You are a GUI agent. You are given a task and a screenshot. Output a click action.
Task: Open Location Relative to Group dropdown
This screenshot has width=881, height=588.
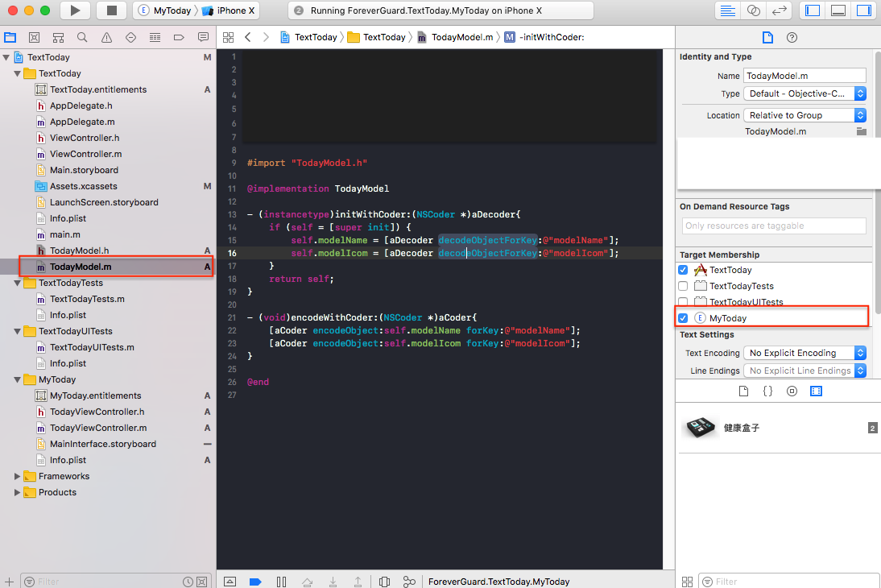[x=804, y=115]
